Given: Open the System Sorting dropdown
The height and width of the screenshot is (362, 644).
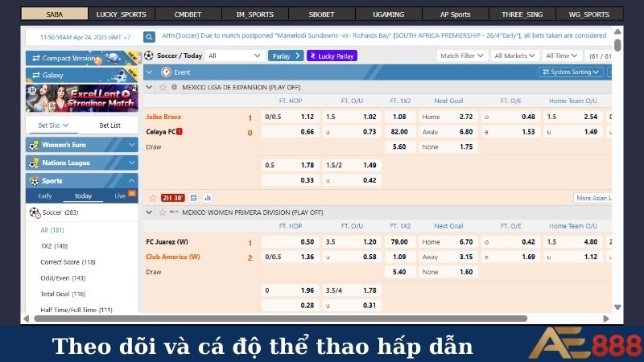Looking at the screenshot, I should tap(571, 72).
